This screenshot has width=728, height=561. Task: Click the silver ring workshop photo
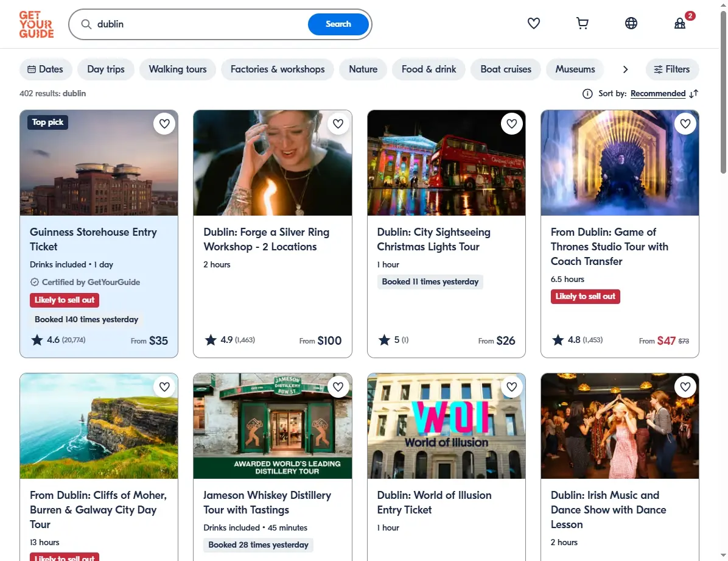pyautogui.click(x=273, y=163)
